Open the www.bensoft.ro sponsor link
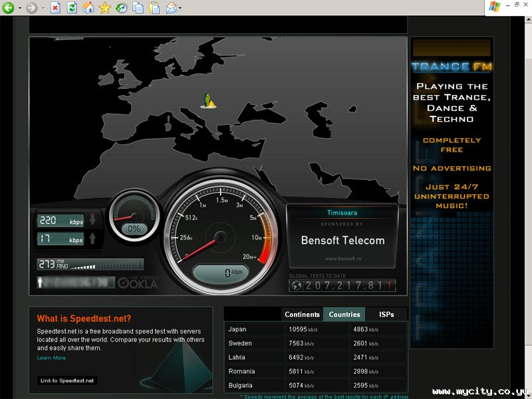 [x=342, y=259]
